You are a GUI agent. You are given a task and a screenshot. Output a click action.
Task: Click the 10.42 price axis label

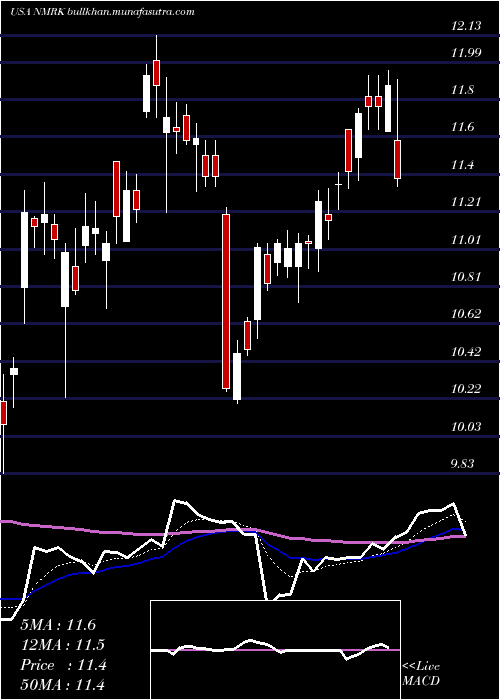tap(466, 352)
